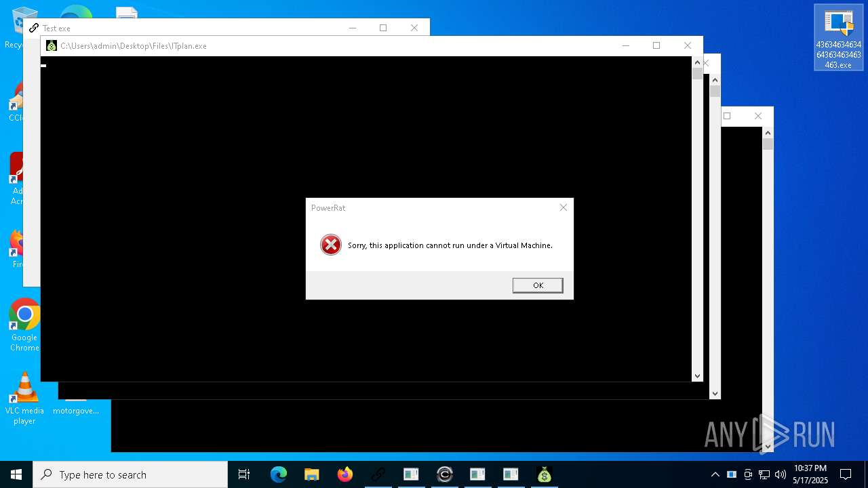Open Task View from the taskbar
Screen dimensions: 868x488
244,474
